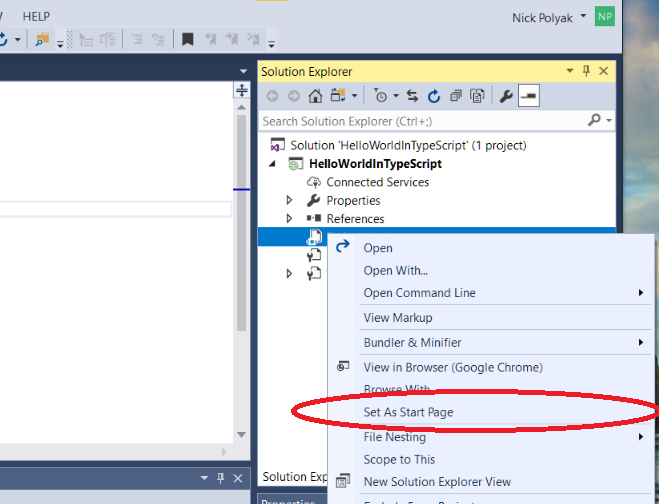Sync with Active Document icon
The image size is (659, 504).
412,96
